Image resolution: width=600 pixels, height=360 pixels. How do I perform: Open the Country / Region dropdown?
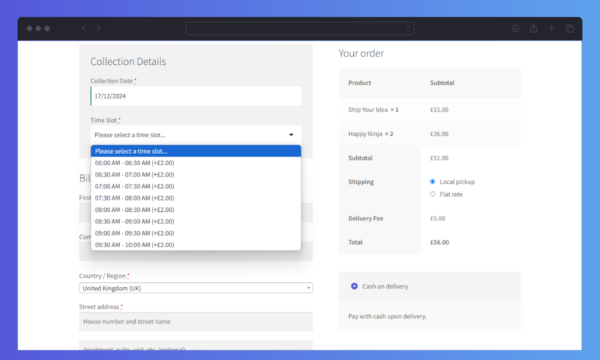click(x=196, y=288)
